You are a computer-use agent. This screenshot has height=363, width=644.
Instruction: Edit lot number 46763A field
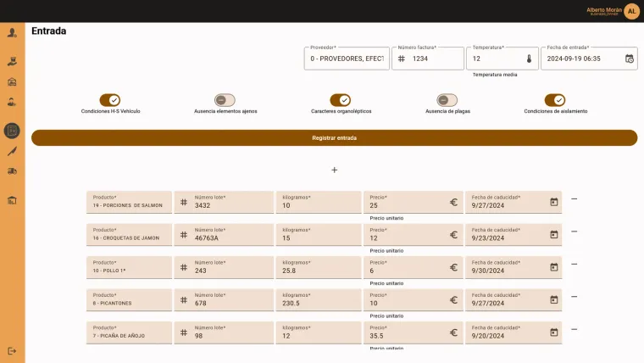click(x=224, y=234)
